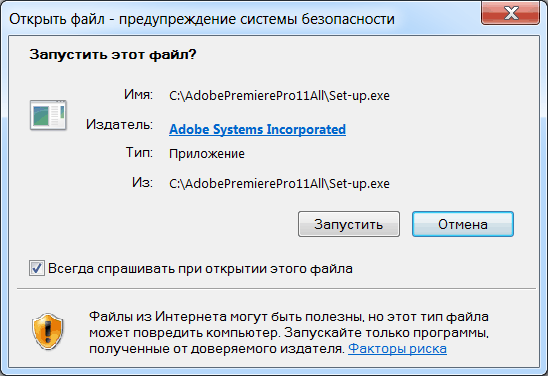The width and height of the screenshot is (548, 376).
Task: Select the Set-up.exe path beside Из
Action: (x=279, y=183)
